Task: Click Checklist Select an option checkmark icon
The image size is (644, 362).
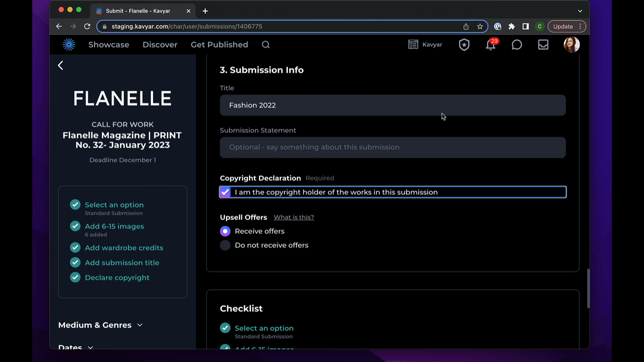Action: [x=225, y=328]
